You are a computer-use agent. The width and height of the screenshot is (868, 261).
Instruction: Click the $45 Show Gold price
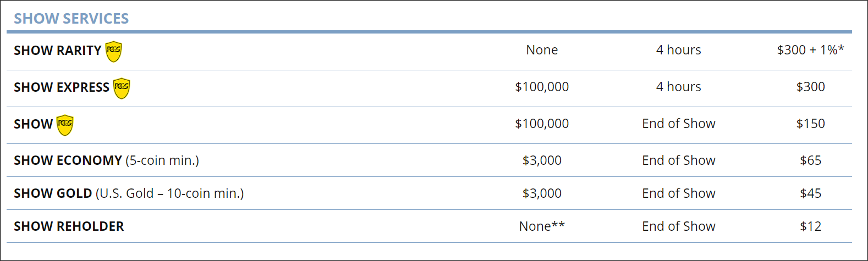(810, 193)
